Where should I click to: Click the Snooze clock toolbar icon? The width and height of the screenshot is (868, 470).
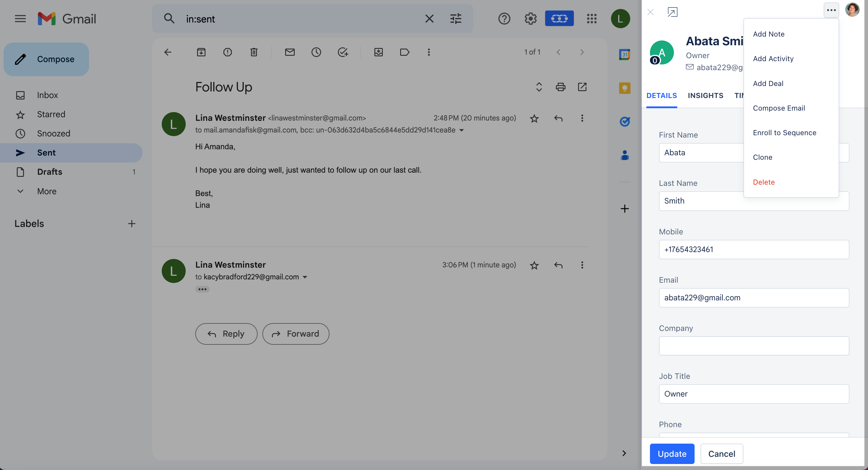coord(316,52)
